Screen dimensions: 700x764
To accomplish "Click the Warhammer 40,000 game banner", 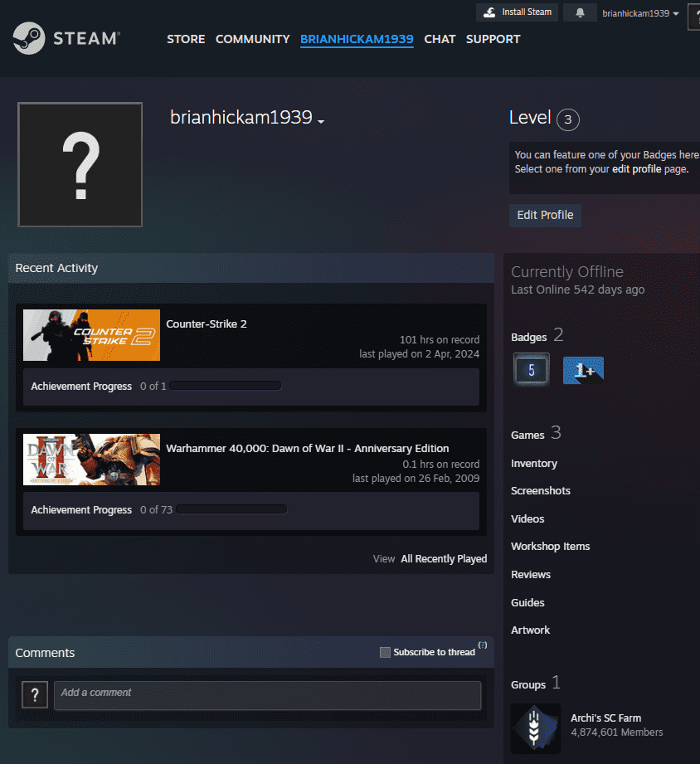I will [x=91, y=459].
